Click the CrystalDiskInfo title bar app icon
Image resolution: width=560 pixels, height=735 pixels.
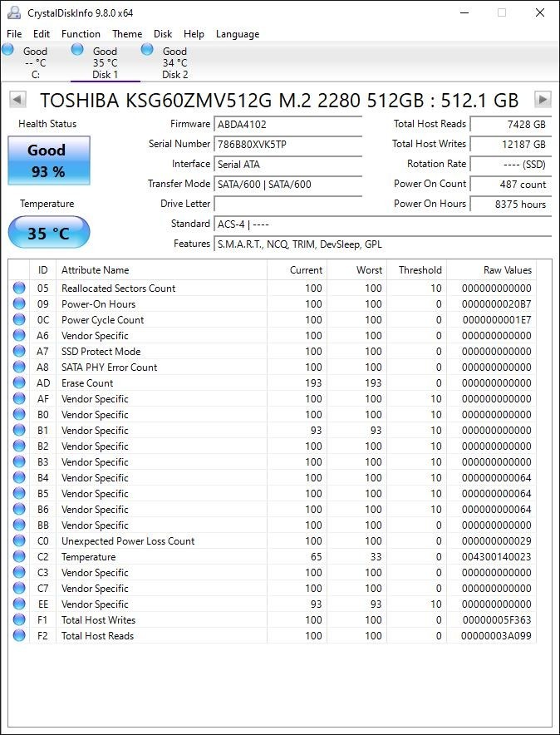[13, 12]
